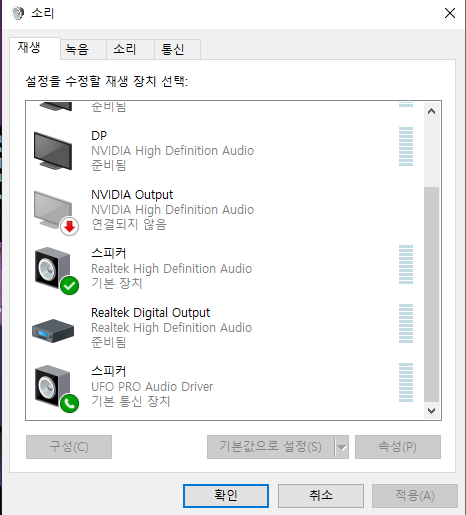Click the Realtek Digital Output receiver icon
Image resolution: width=466 pixels, height=515 pixels.
(53, 331)
